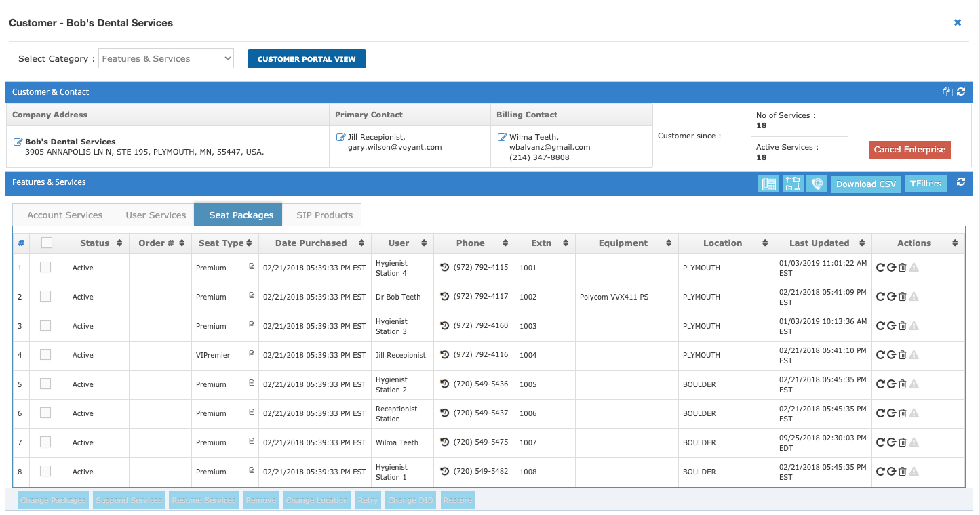Open the SIP Products tab
The height and width of the screenshot is (515, 980).
click(x=324, y=215)
